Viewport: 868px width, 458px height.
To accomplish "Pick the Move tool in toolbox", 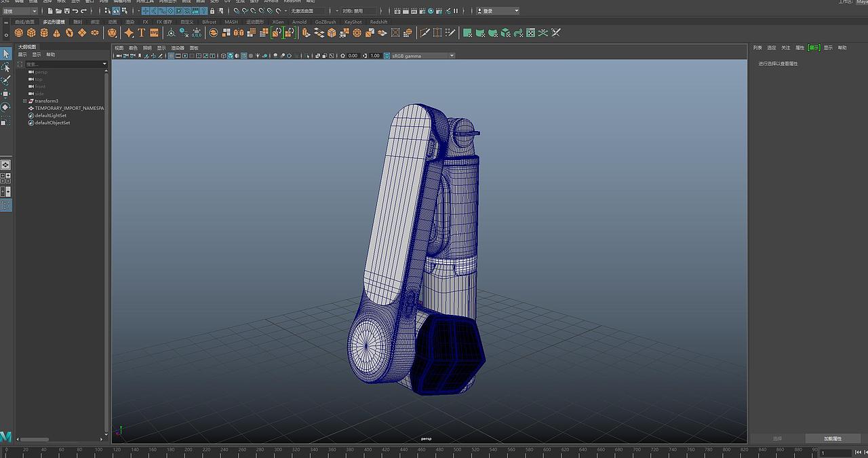I will tap(5, 94).
